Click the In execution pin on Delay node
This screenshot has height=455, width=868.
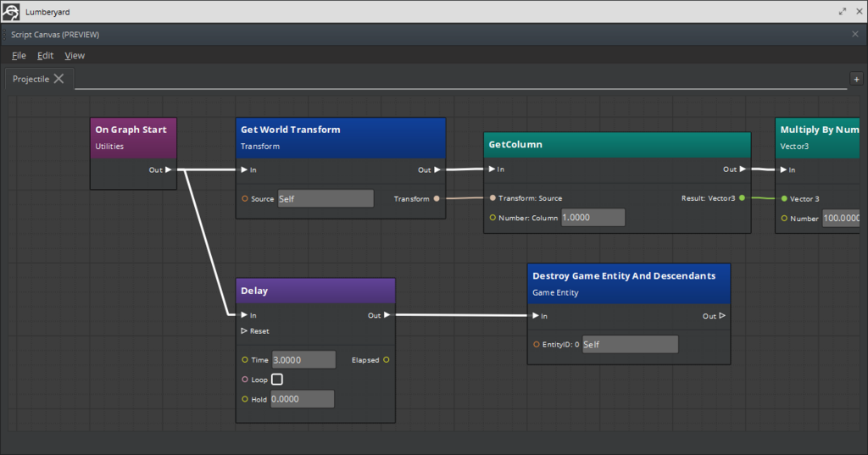coord(244,315)
